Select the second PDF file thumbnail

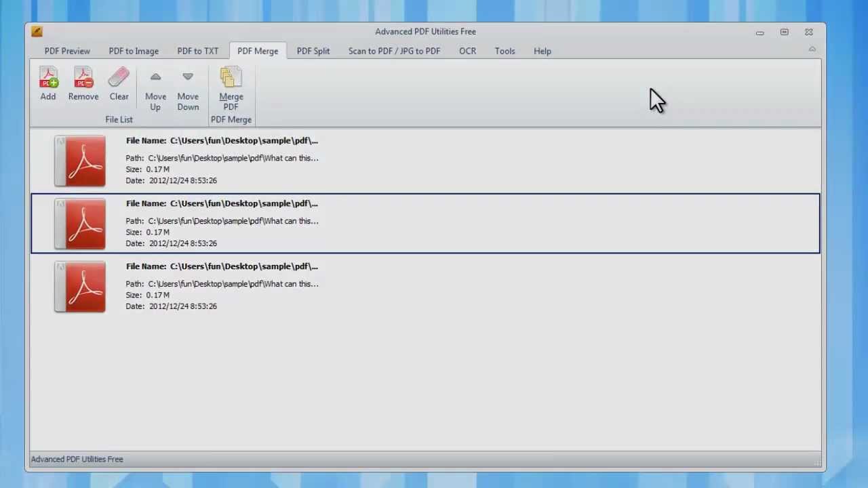(x=80, y=224)
